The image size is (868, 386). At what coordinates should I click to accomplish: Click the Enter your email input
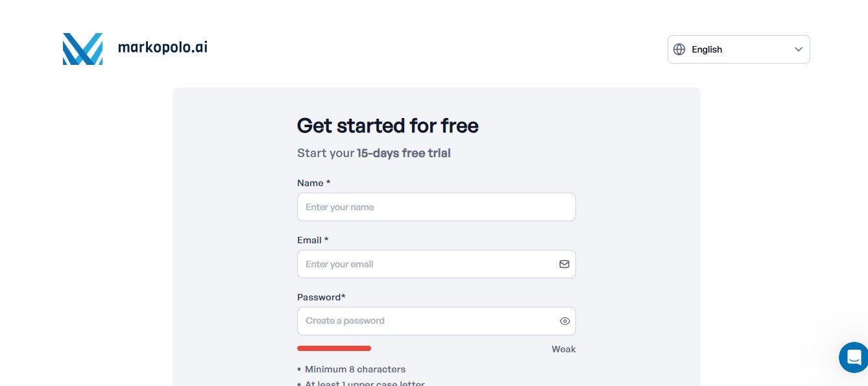coord(425,264)
